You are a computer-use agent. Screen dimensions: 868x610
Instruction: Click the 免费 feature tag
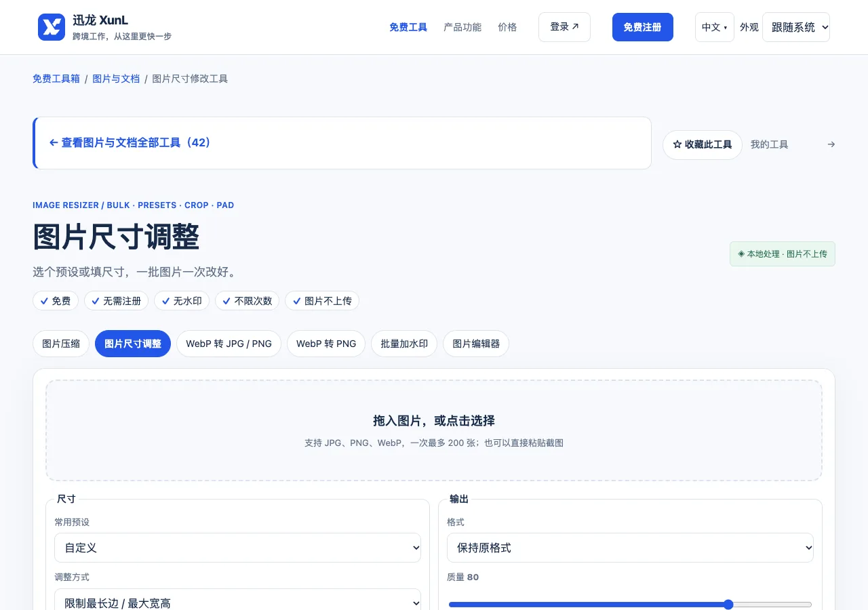tap(56, 301)
